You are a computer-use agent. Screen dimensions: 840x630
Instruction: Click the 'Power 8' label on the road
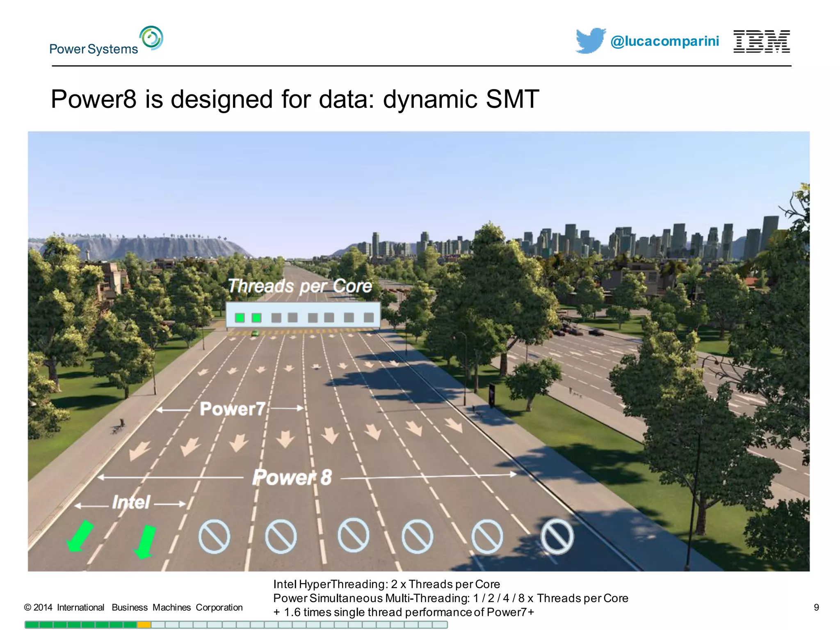[x=292, y=477]
